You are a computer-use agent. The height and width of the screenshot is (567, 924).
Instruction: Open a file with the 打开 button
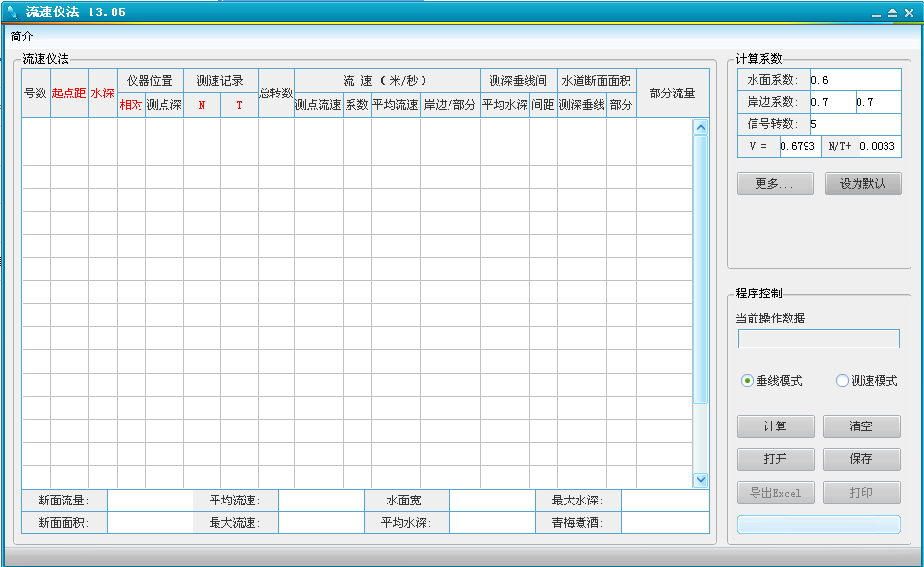(776, 459)
